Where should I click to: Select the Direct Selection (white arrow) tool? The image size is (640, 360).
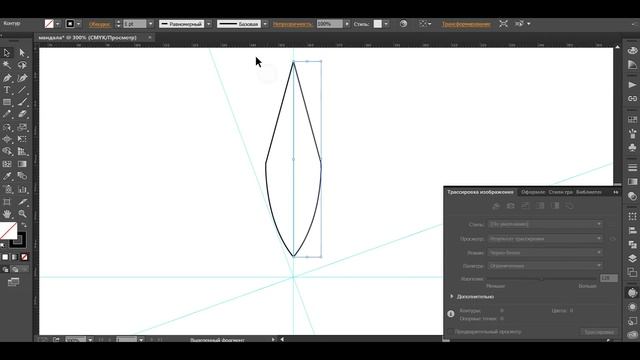pos(22,53)
